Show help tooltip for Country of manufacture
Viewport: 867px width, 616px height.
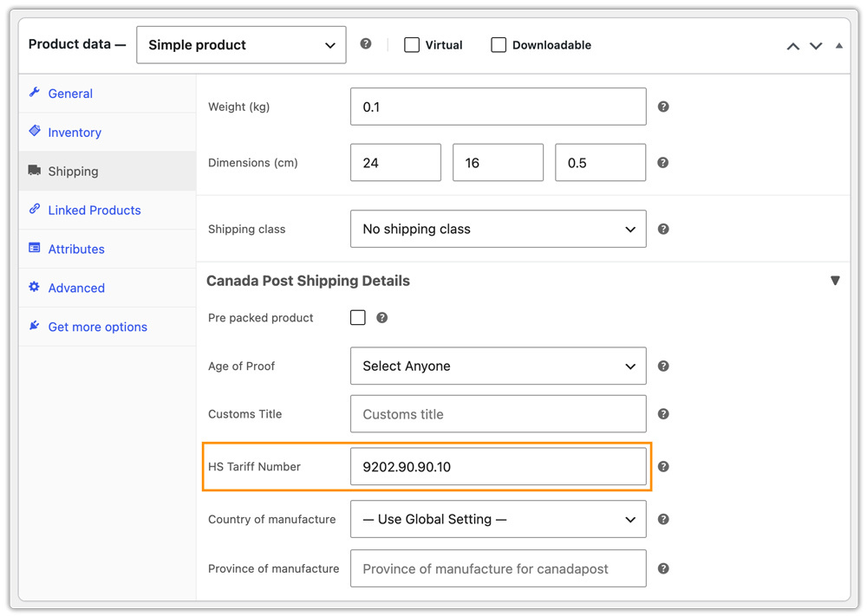click(663, 519)
